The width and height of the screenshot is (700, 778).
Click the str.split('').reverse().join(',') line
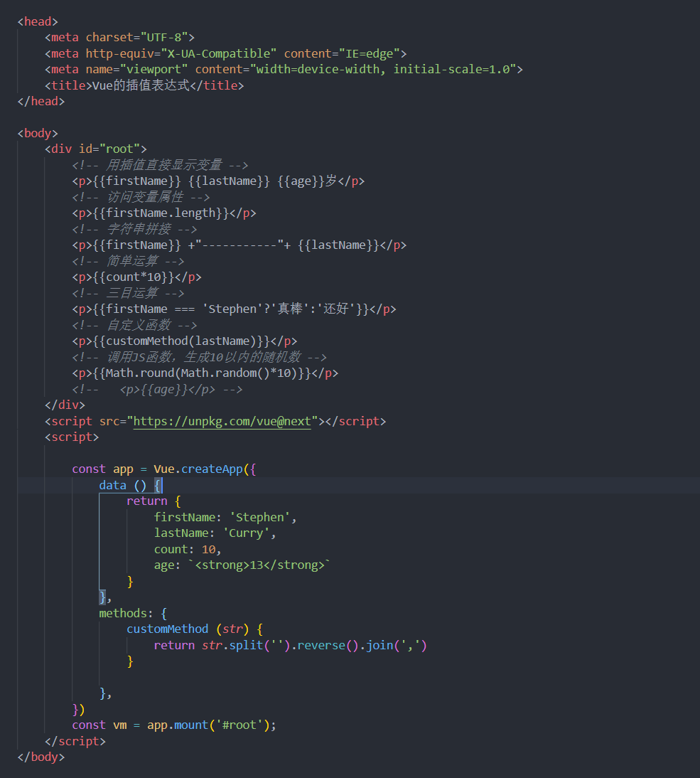click(x=290, y=645)
